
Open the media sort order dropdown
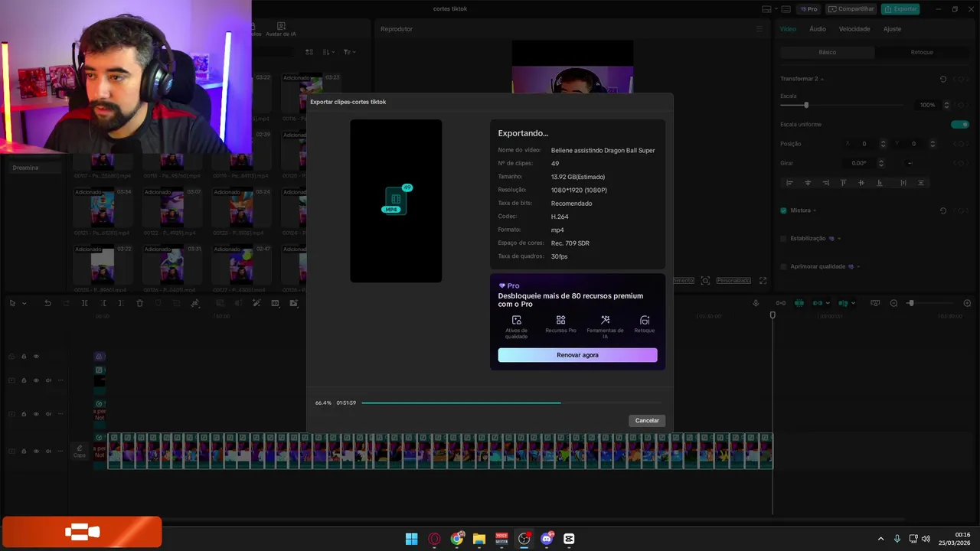pyautogui.click(x=328, y=52)
